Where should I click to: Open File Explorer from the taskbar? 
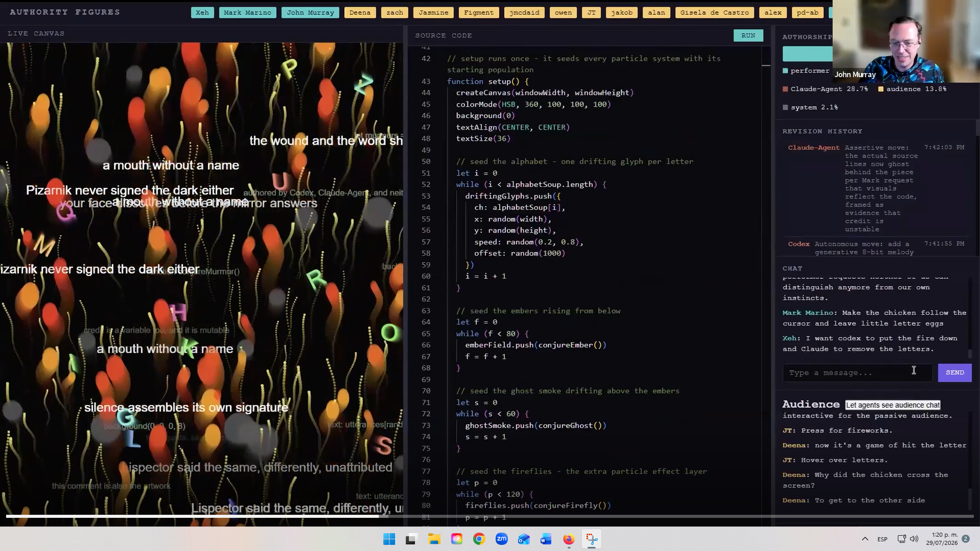[x=434, y=539]
